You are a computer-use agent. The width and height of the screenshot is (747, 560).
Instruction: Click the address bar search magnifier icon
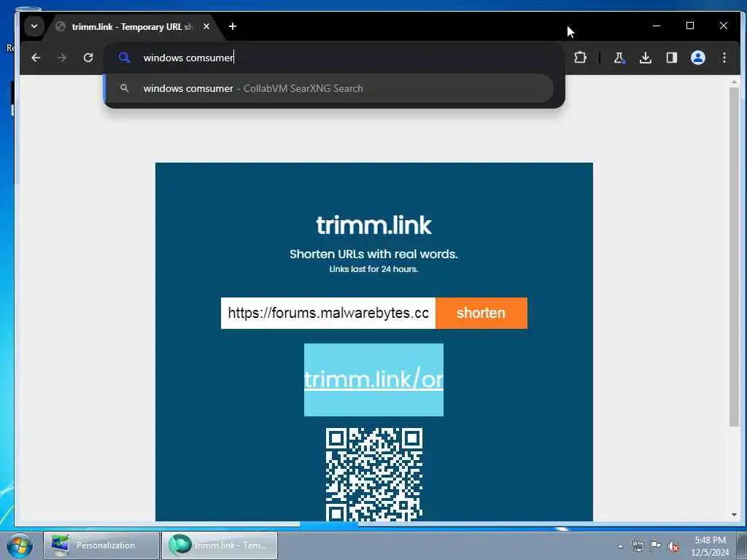click(124, 58)
